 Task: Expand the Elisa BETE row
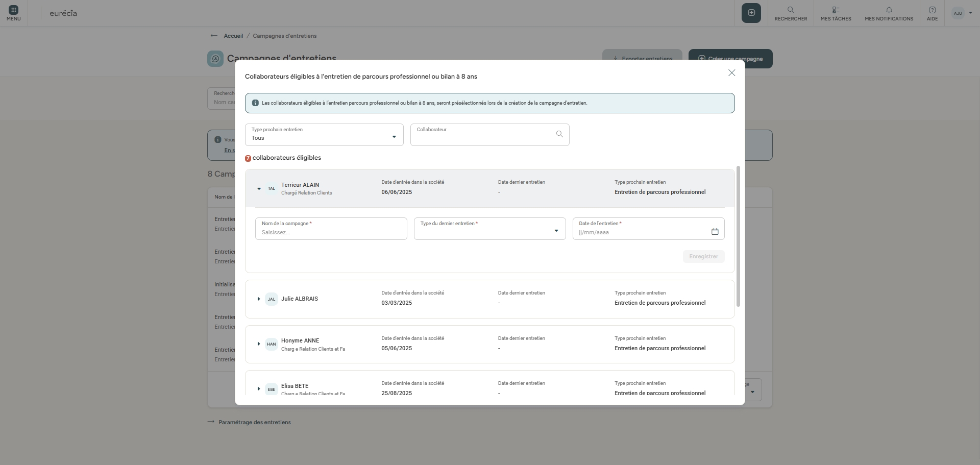tap(259, 389)
